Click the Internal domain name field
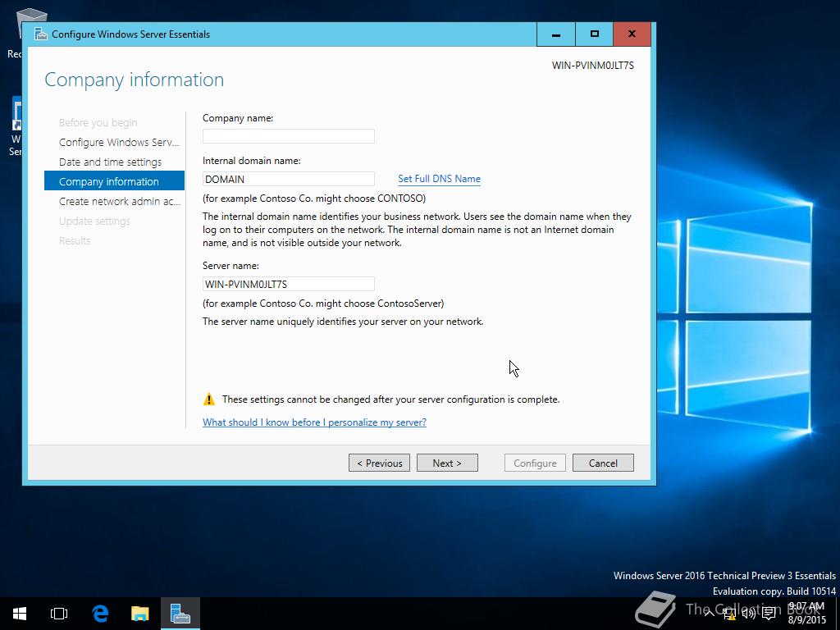 (x=289, y=179)
